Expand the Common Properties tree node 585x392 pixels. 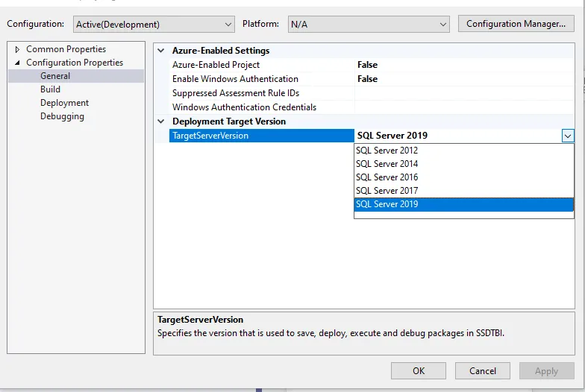click(17, 49)
